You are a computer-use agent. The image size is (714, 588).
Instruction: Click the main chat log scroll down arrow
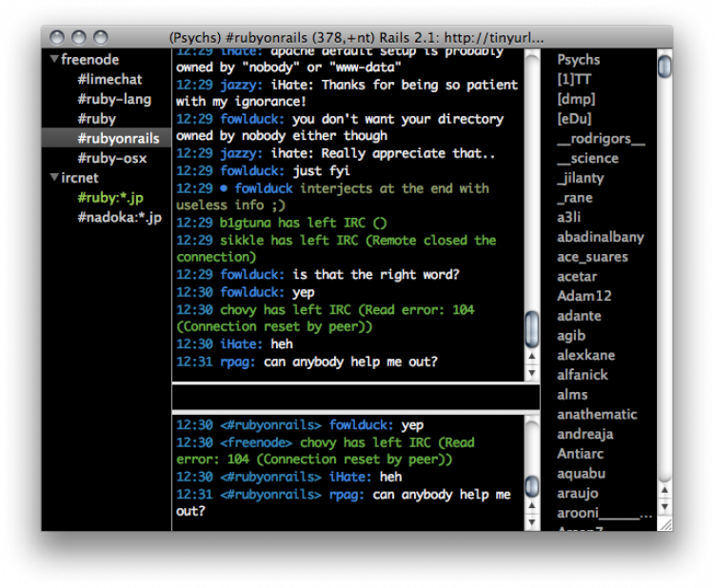tap(532, 373)
